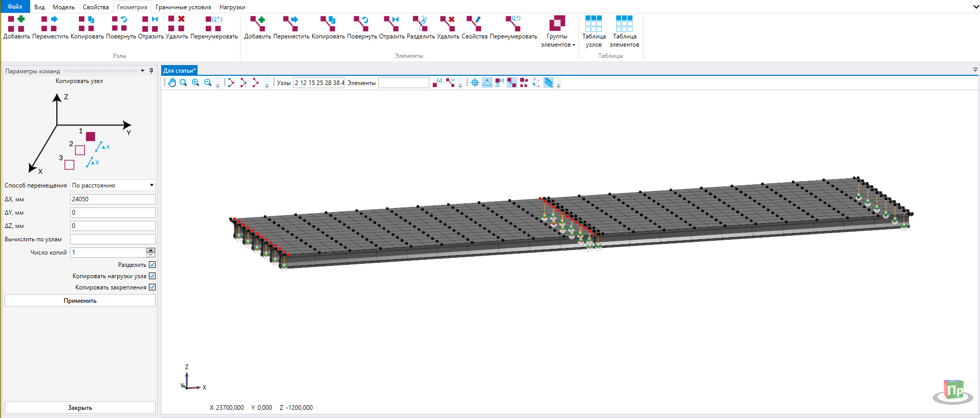Open the nodes table (Таблица узлов)
The width and height of the screenshot is (980, 418).
pyautogui.click(x=594, y=31)
